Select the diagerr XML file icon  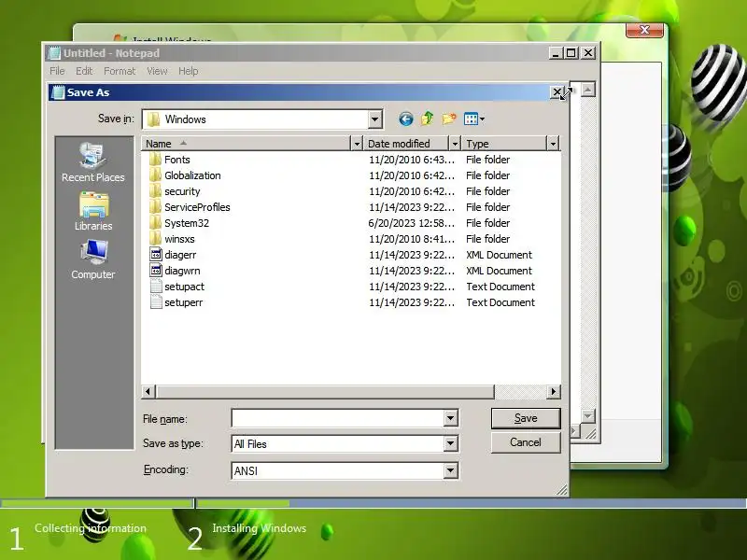pyautogui.click(x=156, y=255)
